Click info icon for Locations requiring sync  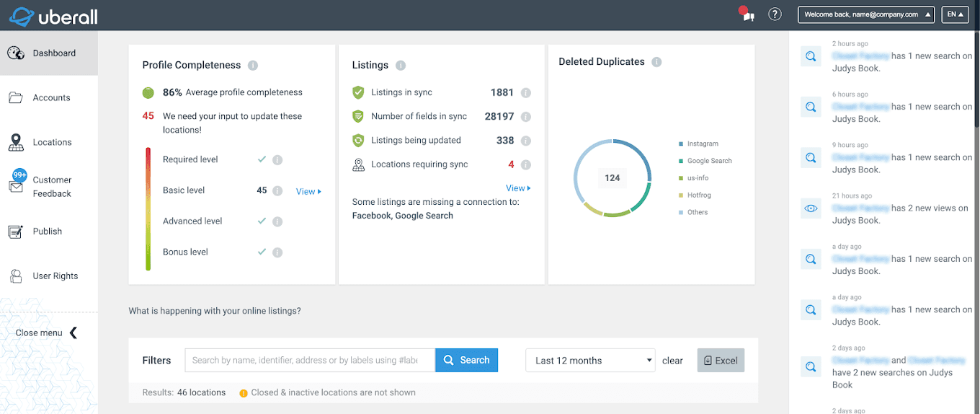(x=526, y=164)
